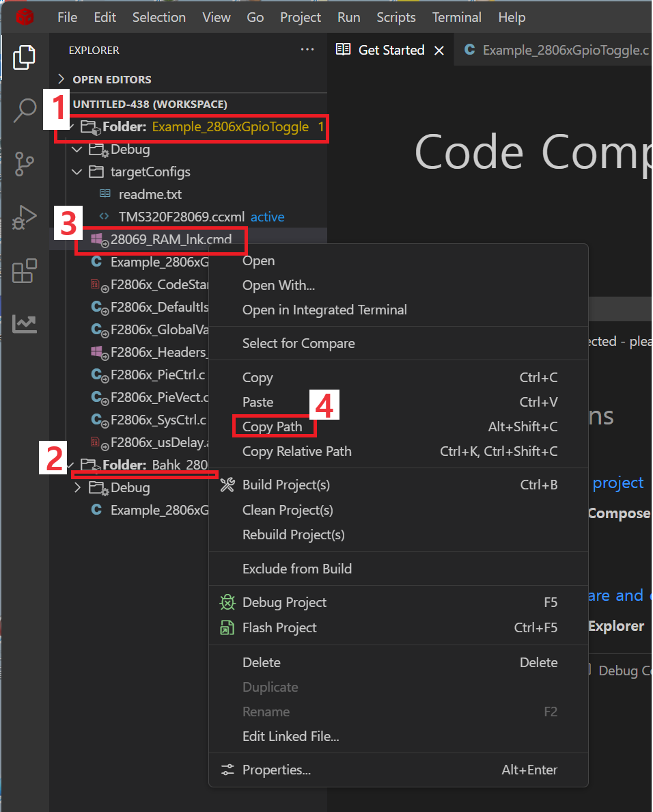
Task: Open the Run menu
Action: (349, 17)
